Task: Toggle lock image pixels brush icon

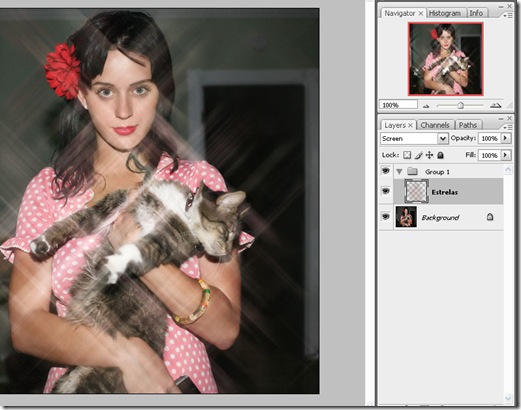Action: [x=419, y=155]
